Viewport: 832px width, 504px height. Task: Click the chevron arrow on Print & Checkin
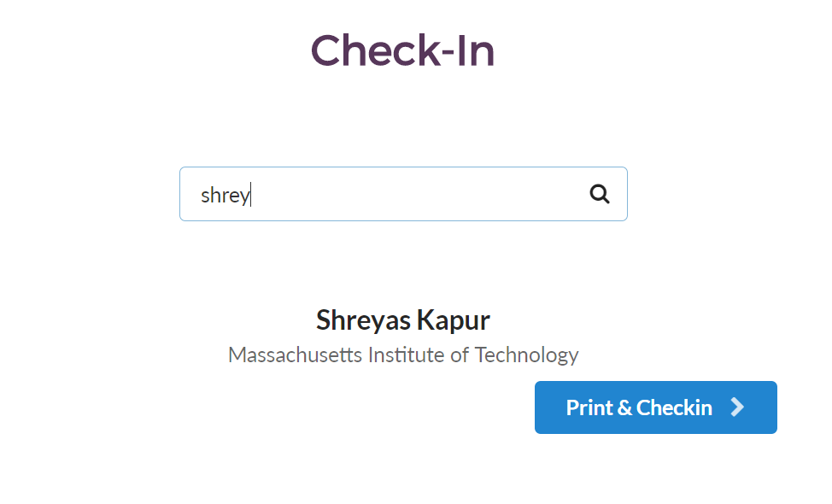coord(737,407)
